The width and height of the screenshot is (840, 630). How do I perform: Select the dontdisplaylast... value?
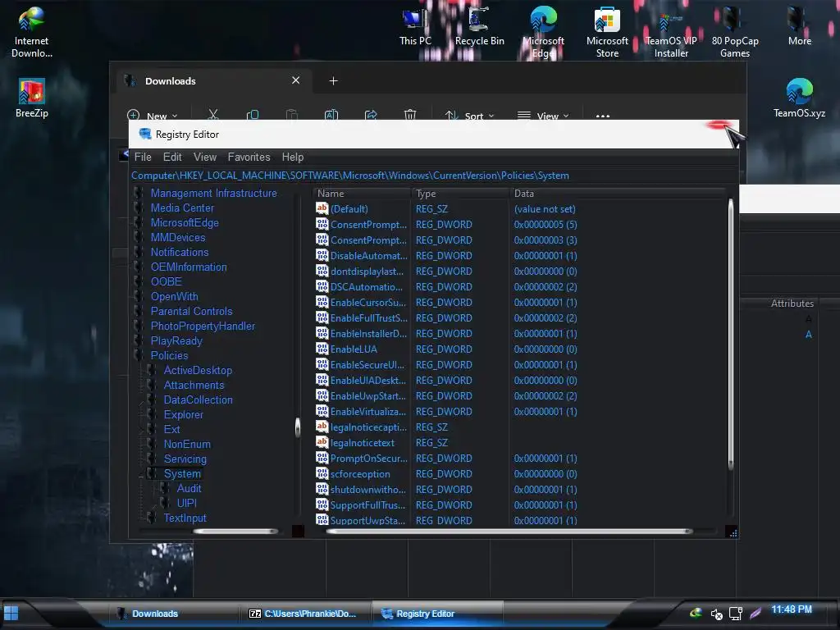(x=367, y=271)
